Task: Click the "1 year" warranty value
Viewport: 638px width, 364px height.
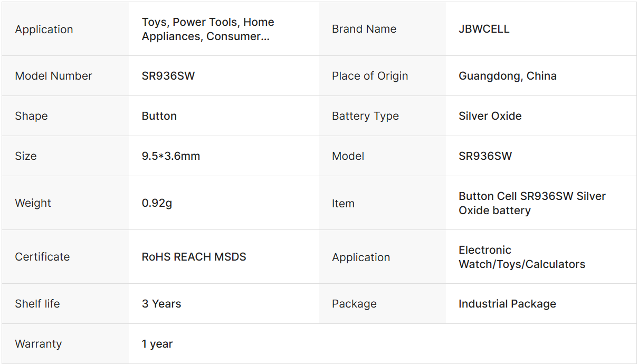Action: click(x=157, y=344)
